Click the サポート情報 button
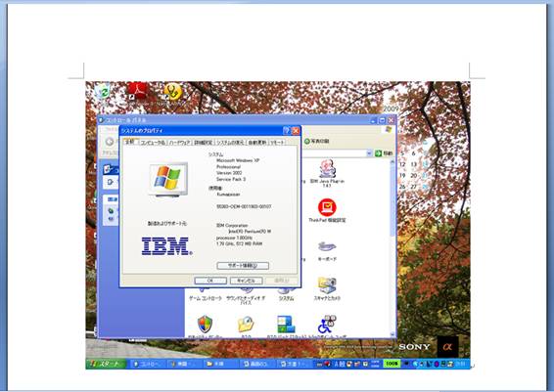 [x=243, y=266]
